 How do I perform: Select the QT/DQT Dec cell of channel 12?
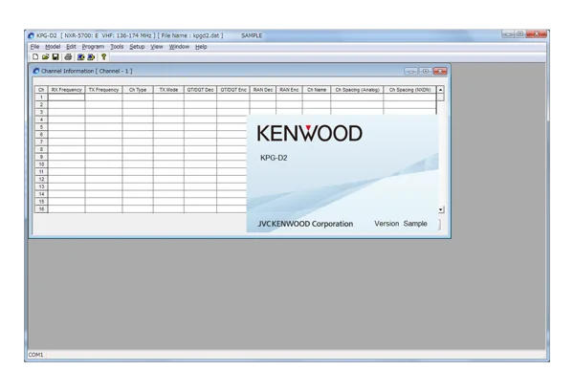pyautogui.click(x=200, y=180)
